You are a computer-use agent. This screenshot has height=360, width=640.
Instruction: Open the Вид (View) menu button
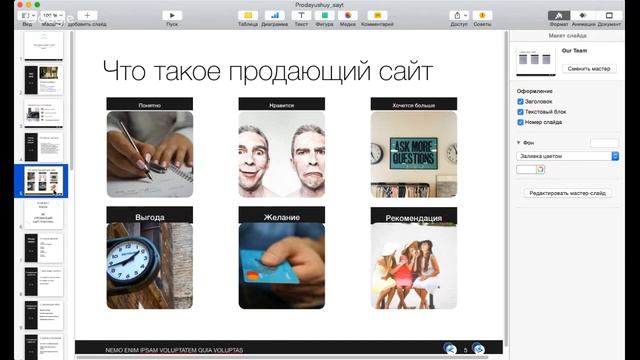click(28, 16)
